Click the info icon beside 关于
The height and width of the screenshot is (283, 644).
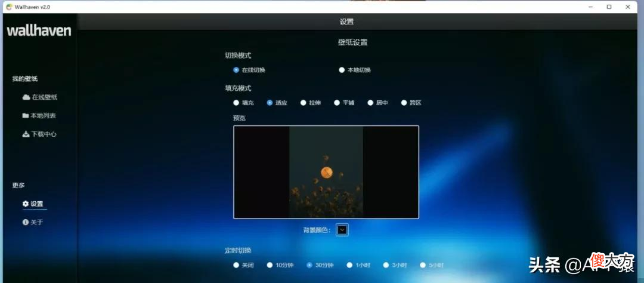coord(26,222)
